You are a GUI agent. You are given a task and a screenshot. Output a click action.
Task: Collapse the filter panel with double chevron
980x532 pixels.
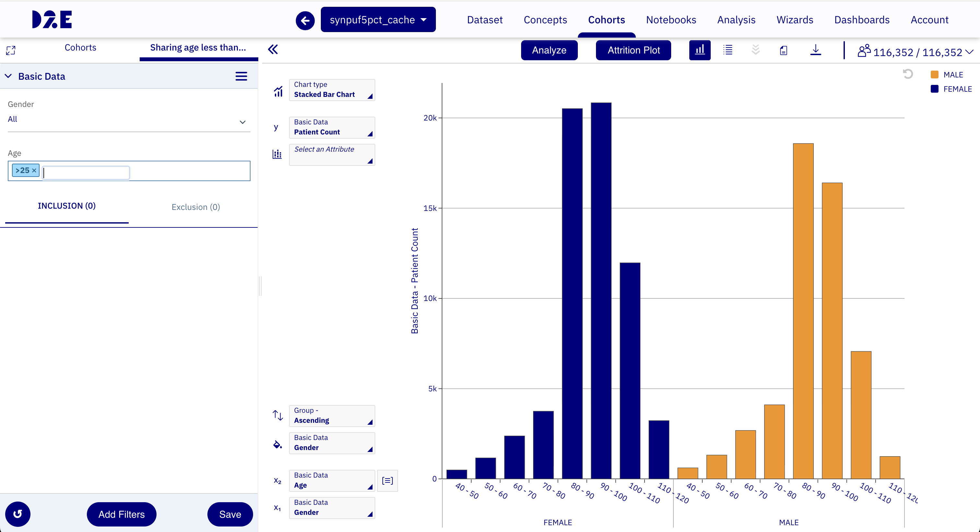273,50
